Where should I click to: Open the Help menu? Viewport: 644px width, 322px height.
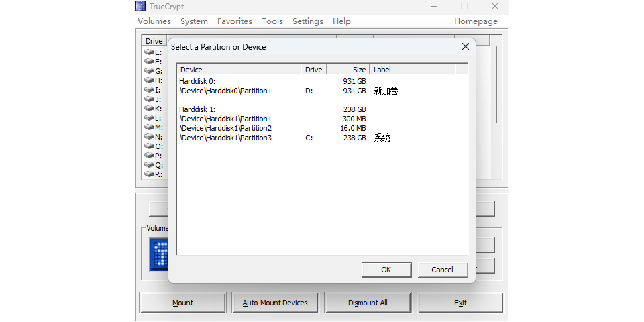[x=341, y=21]
